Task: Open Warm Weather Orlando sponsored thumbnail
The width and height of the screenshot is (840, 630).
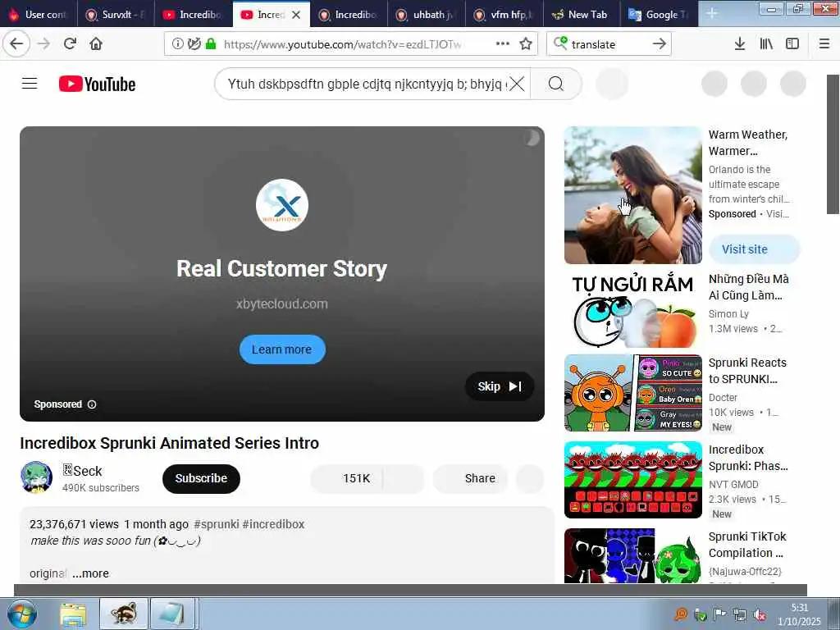Action: click(632, 195)
